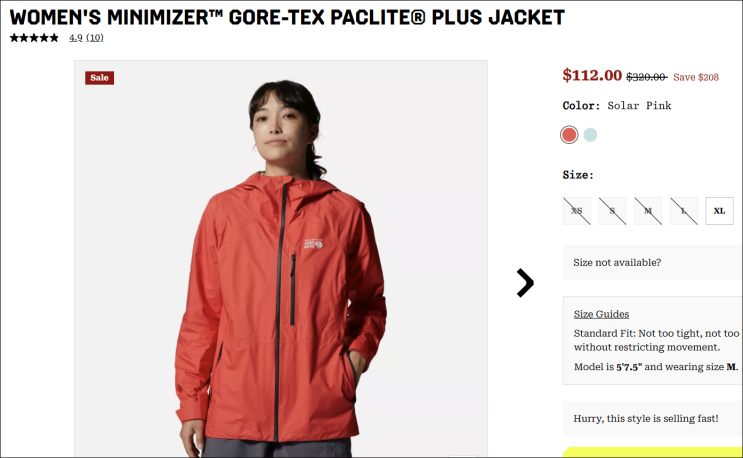Select the Solar Pink color swatch
Image resolution: width=743 pixels, height=458 pixels.
pos(569,135)
